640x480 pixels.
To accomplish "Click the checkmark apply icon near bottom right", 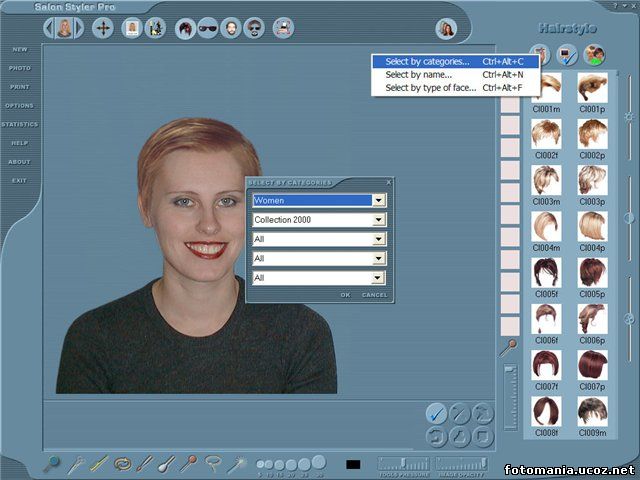I will [x=435, y=413].
